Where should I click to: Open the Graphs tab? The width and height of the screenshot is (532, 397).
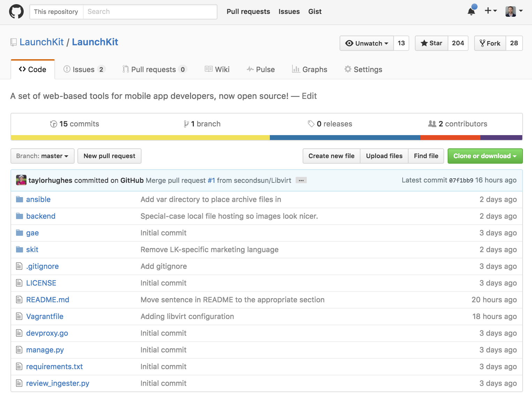tap(310, 69)
